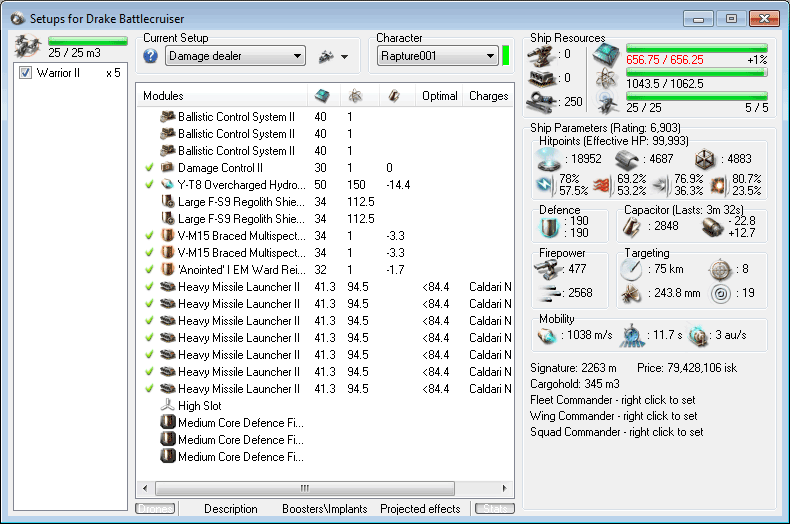
Task: Click the calibration icon showing 250
Action: (542, 102)
